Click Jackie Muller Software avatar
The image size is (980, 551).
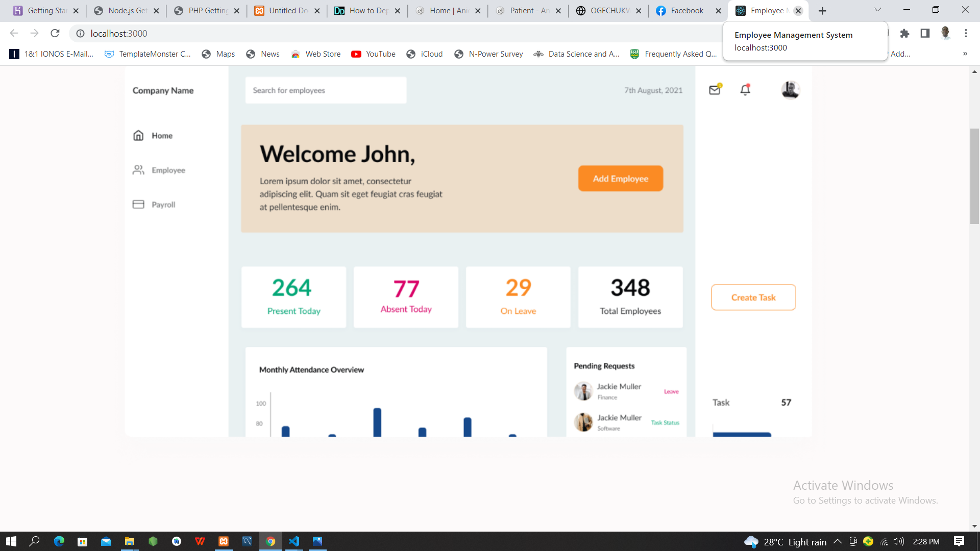click(x=583, y=422)
